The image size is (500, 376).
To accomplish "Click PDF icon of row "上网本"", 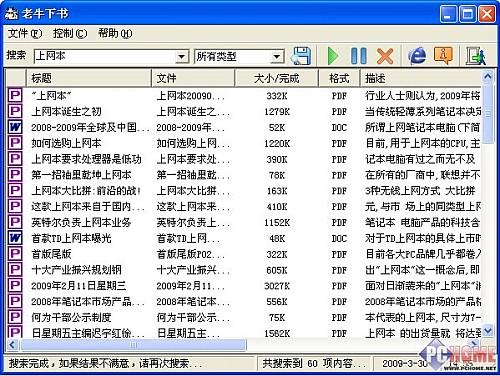I will (15, 96).
